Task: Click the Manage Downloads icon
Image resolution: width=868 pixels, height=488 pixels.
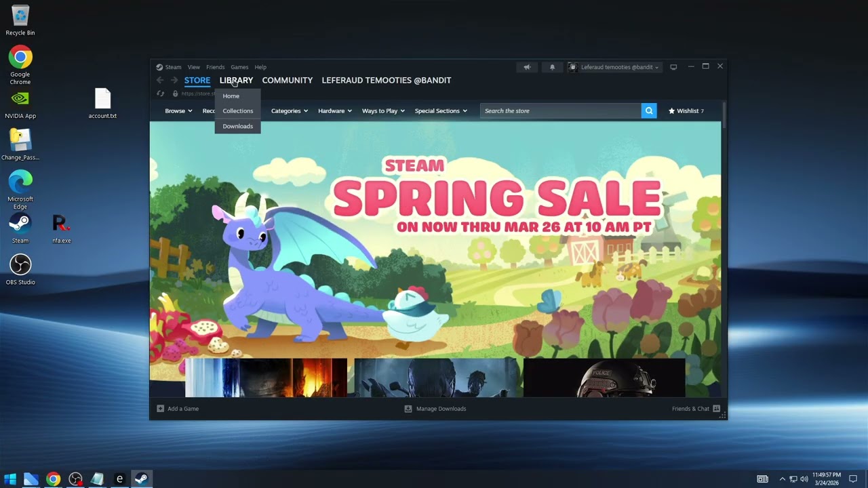Action: 408,409
